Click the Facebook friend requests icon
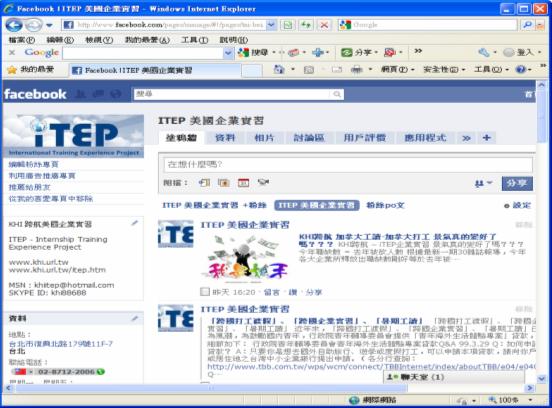 81,94
